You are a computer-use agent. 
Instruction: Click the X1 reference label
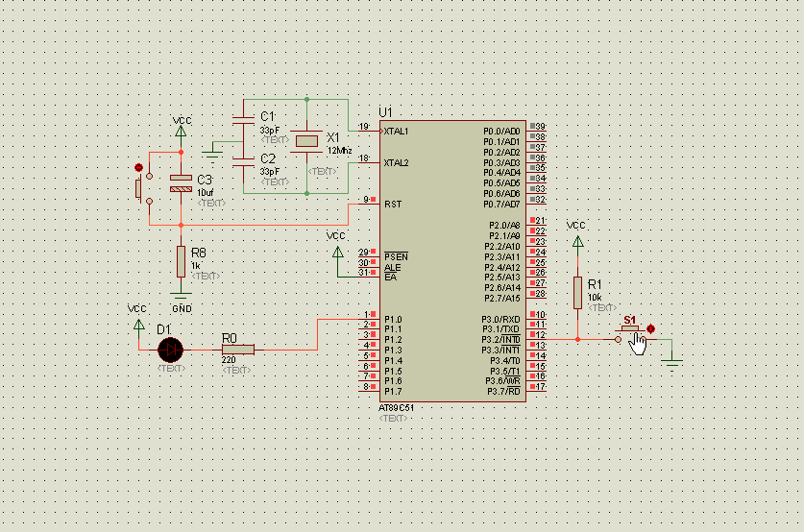332,137
